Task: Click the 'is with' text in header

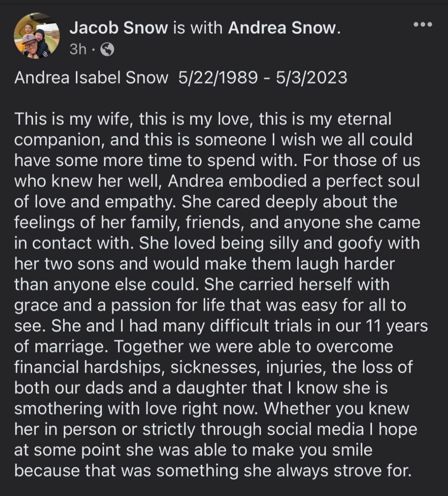Action: coord(198,28)
